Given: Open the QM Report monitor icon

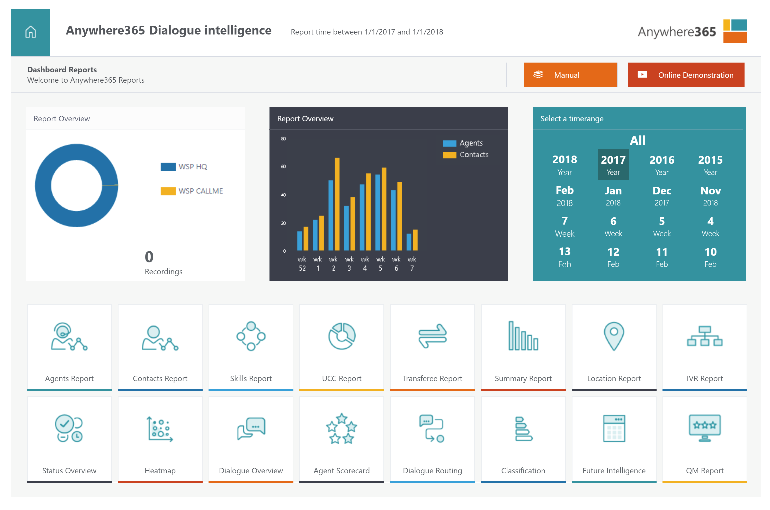Looking at the screenshot, I should point(704,429).
